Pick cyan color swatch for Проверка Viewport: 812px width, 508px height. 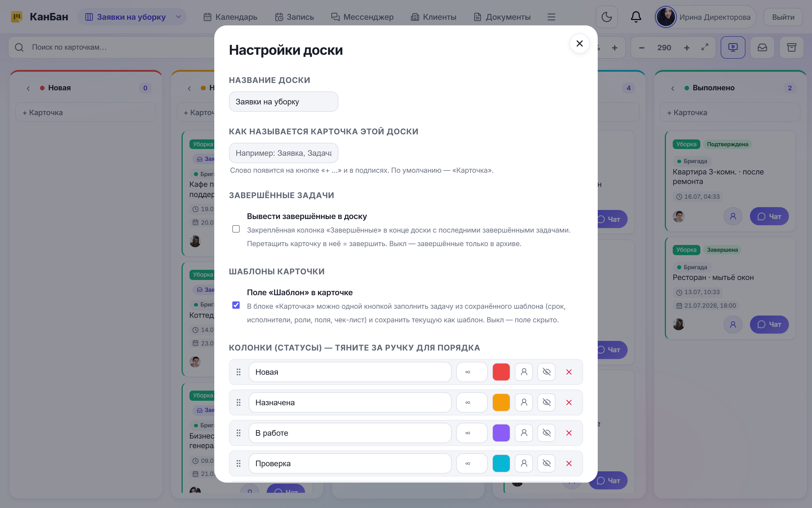tap(501, 463)
